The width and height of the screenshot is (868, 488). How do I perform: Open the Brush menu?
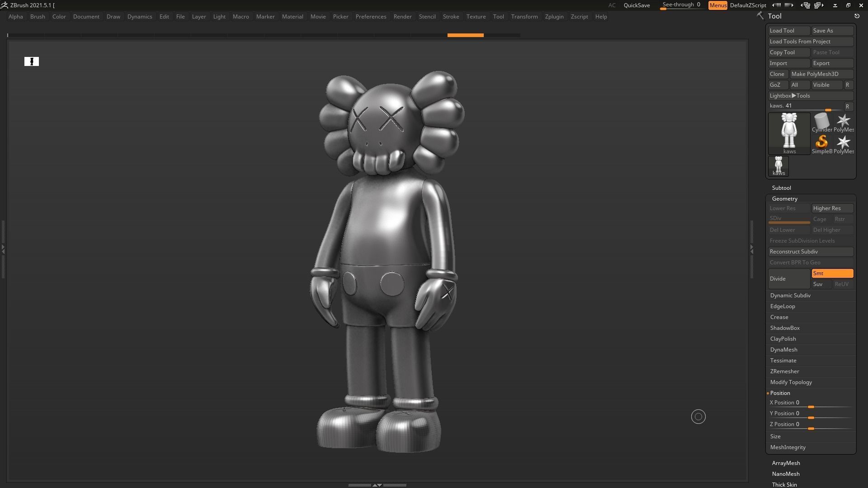pyautogui.click(x=38, y=17)
